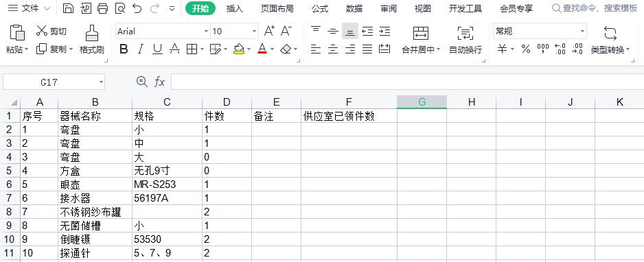This screenshot has width=644, height=262.
Task: Toggle bottom vertical alignment button
Action: pos(350,31)
